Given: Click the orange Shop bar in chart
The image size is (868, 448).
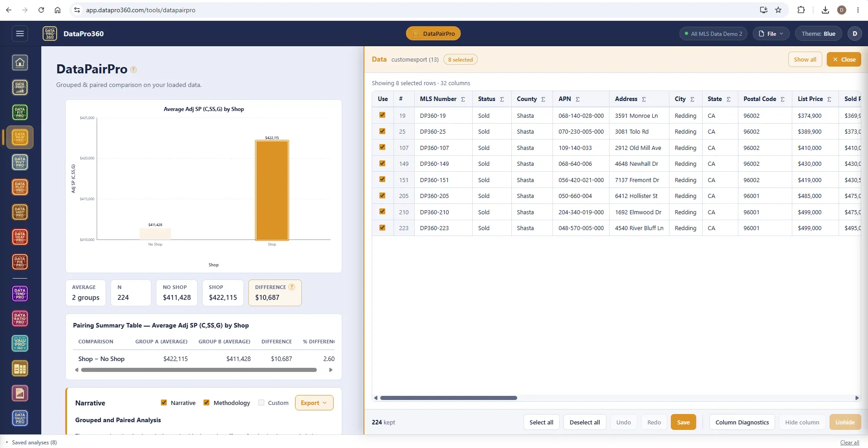Looking at the screenshot, I should click(272, 190).
